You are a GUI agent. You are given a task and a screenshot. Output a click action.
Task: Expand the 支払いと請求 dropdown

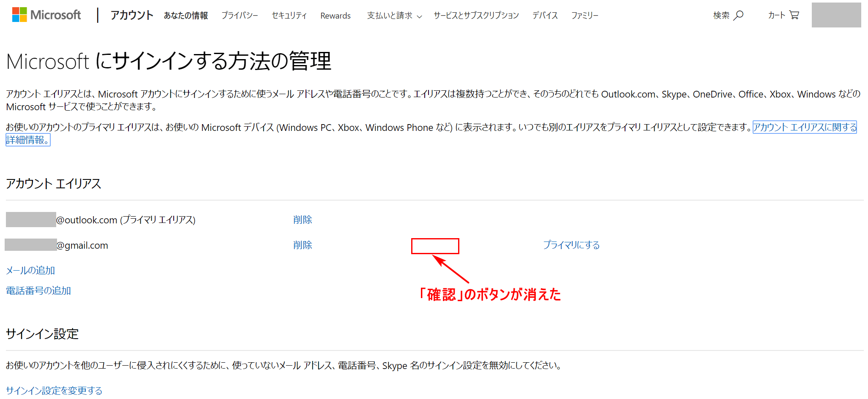coord(394,16)
